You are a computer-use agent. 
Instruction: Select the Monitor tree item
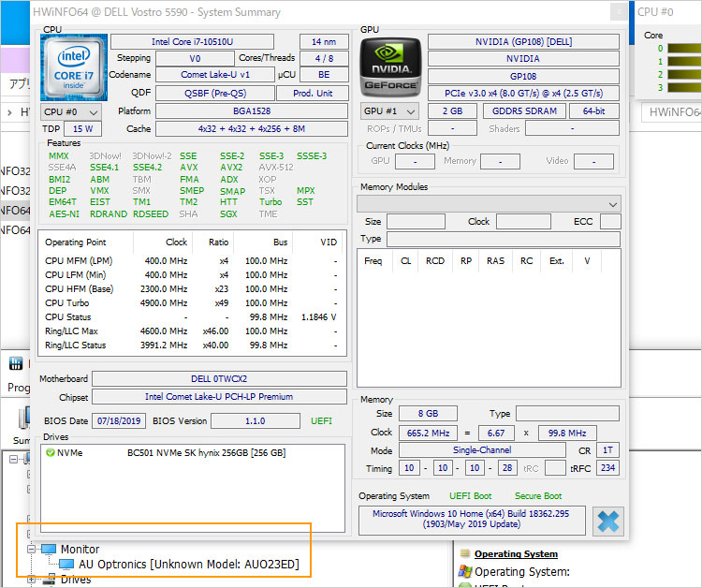point(80,549)
